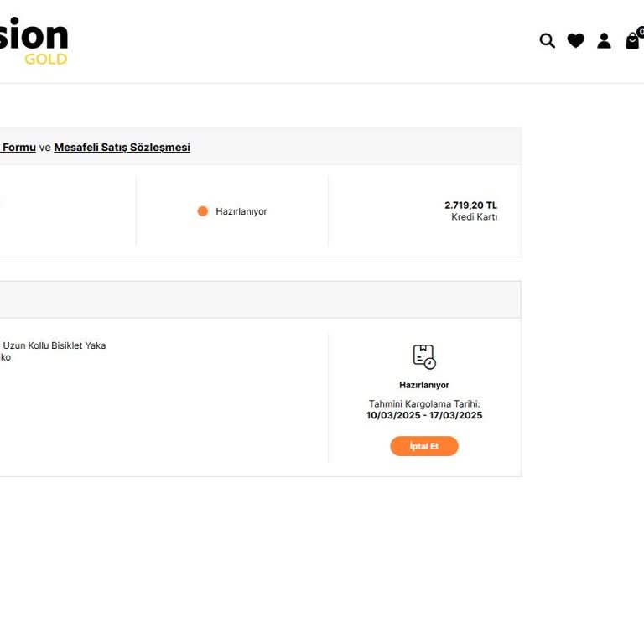Click the bold Hazırlanıyor shipment label
This screenshot has width=644, height=644.
tap(424, 385)
